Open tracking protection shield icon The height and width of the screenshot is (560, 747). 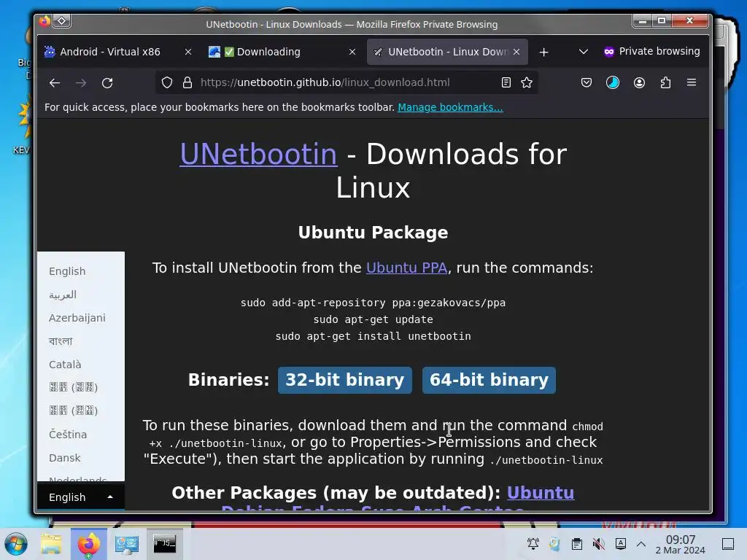(x=167, y=82)
